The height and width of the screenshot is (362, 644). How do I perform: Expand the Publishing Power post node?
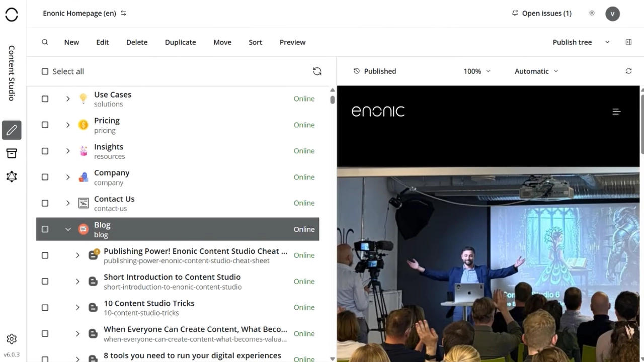[77, 255]
